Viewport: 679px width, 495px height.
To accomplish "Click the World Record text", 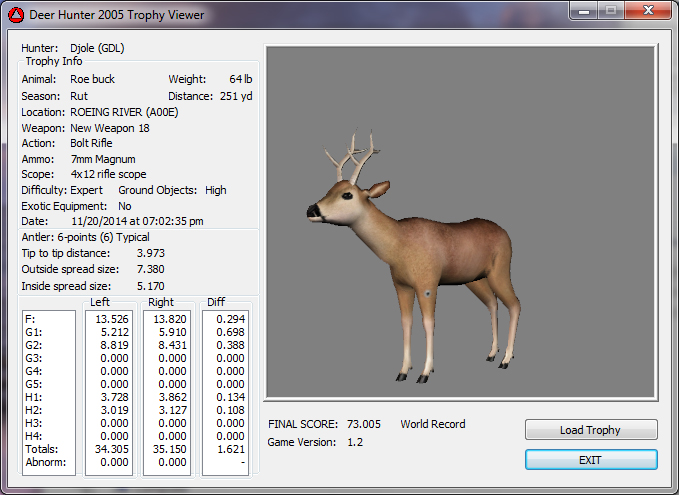I will pyautogui.click(x=433, y=424).
